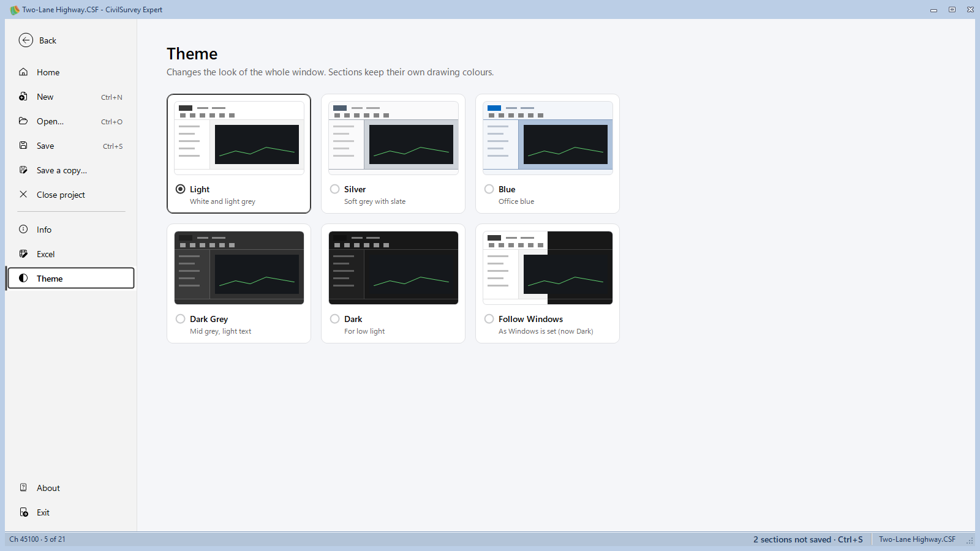Click the Info circle icon
The width and height of the screenshot is (980, 551).
click(23, 230)
